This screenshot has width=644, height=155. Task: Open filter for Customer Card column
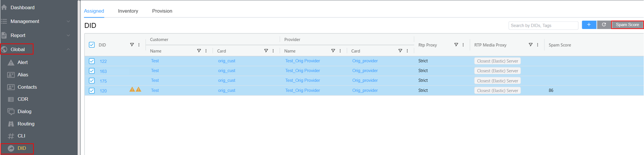click(x=266, y=51)
